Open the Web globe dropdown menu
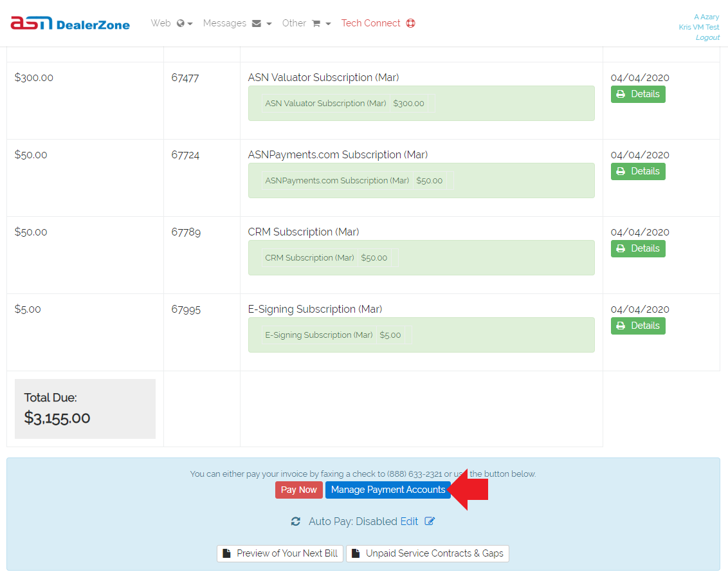Viewport: 728px width, 572px height. [172, 23]
